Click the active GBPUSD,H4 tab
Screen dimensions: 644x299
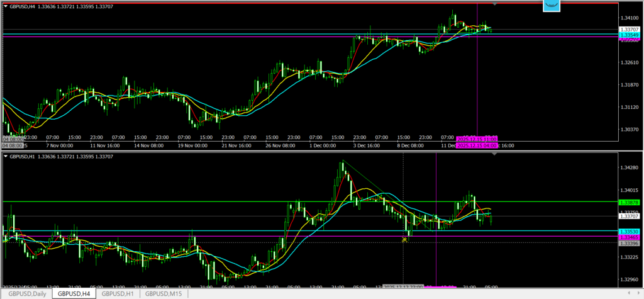coord(72,293)
